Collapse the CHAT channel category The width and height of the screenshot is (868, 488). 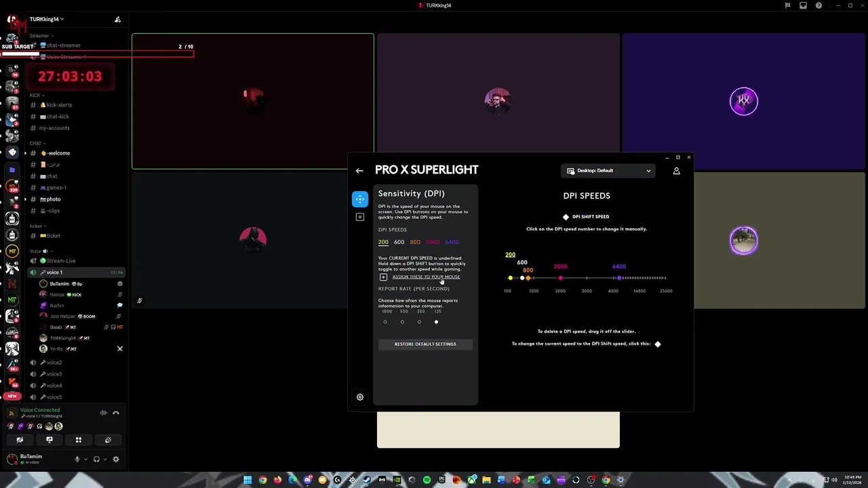[x=37, y=144]
